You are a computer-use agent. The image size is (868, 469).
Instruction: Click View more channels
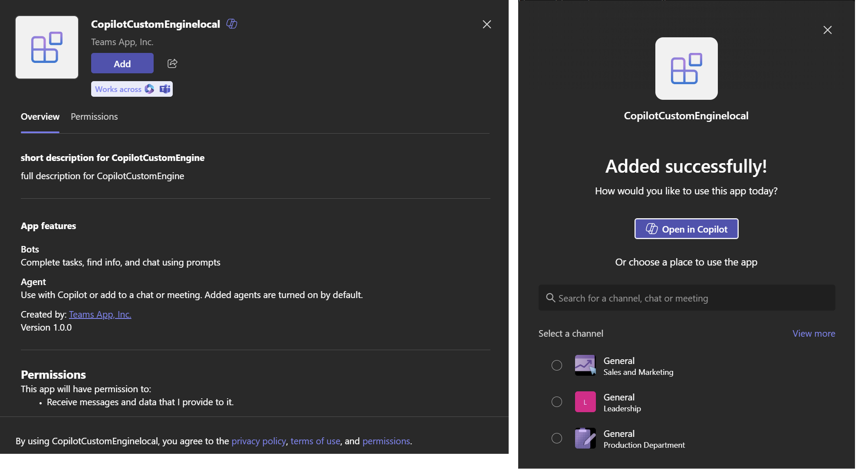814,333
